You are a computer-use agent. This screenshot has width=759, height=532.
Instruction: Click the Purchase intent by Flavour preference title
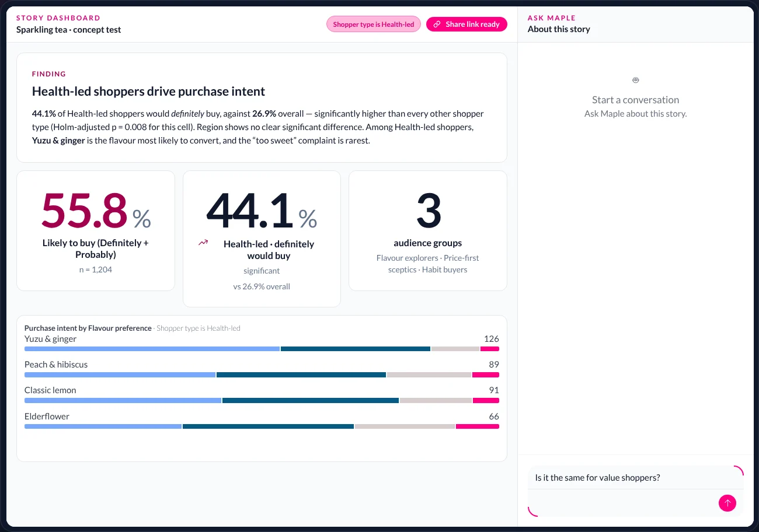tap(88, 328)
